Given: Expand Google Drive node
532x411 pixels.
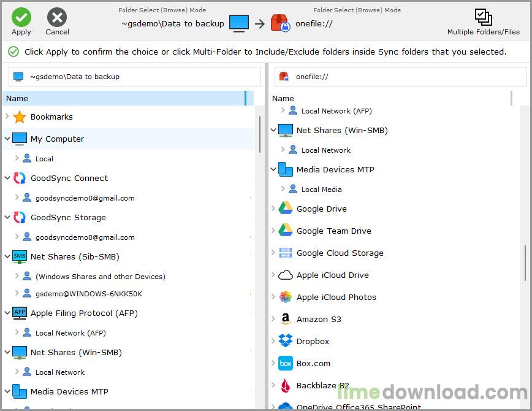Looking at the screenshot, I should point(273,208).
